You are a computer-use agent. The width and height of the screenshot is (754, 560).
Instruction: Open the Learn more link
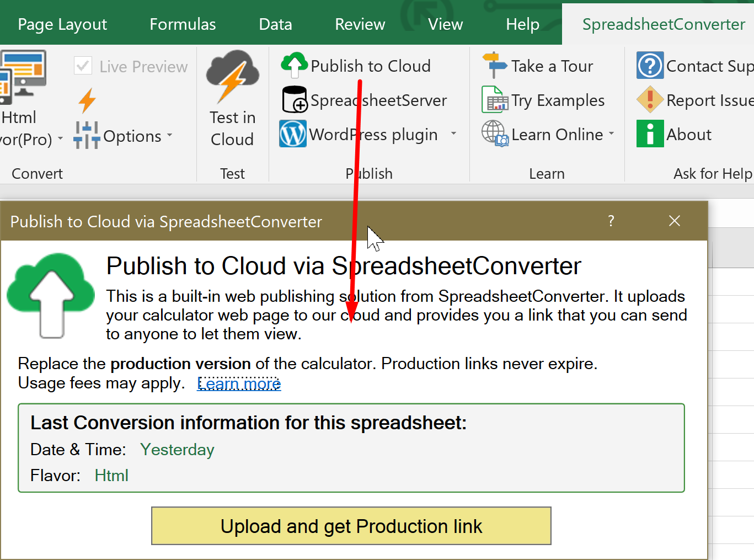[238, 383]
